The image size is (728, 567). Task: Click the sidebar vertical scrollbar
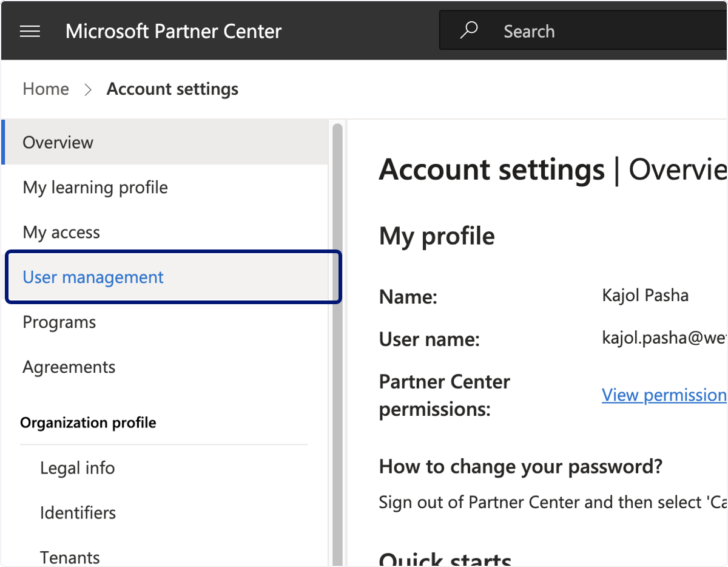point(337,343)
